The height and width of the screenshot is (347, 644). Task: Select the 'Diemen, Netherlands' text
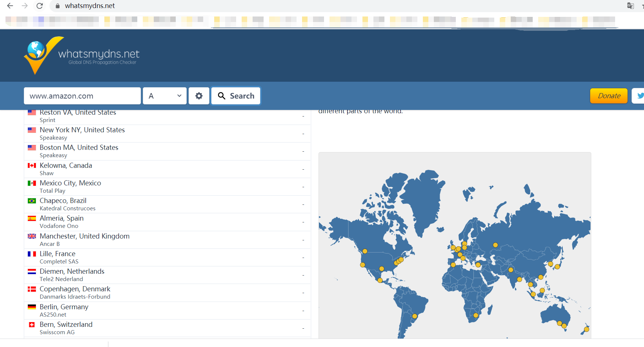(72, 271)
